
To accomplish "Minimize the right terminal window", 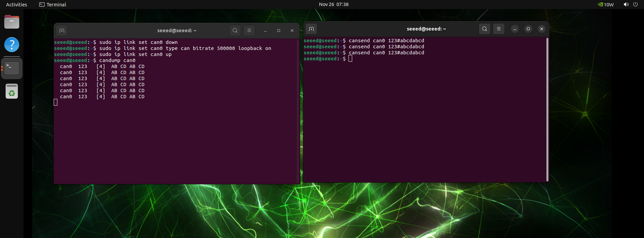I will 515,29.
